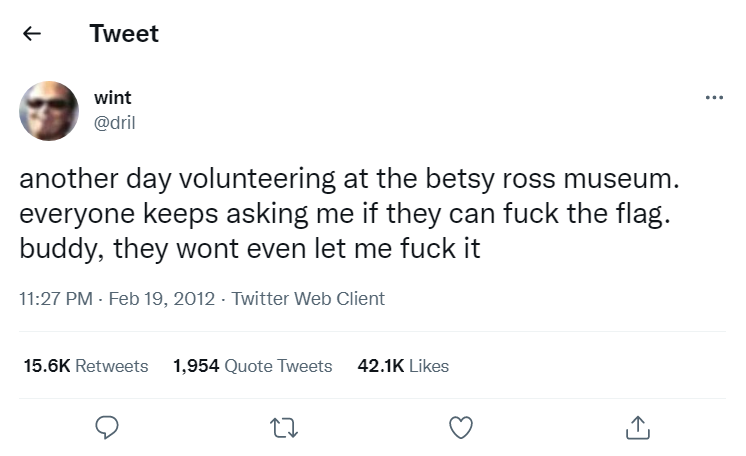Click the tweet line starting with "buddy"
The width and height of the screenshot is (746, 456).
250,248
